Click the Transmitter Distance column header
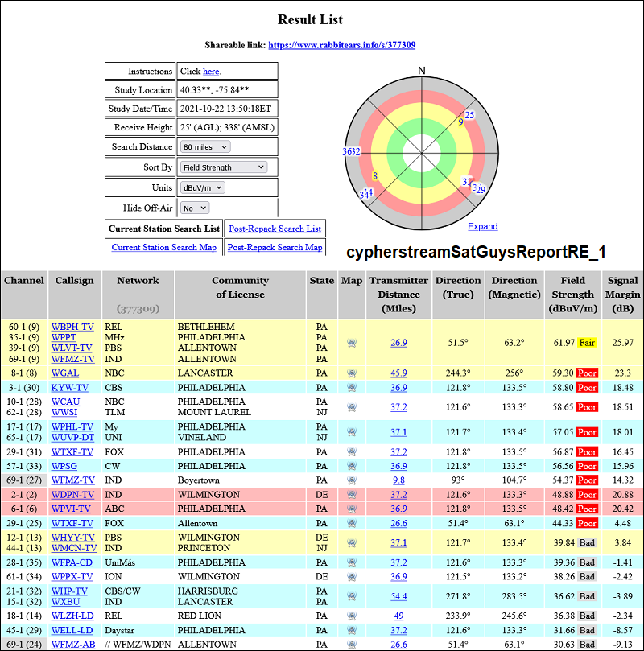This screenshot has width=644, height=651. point(398,295)
